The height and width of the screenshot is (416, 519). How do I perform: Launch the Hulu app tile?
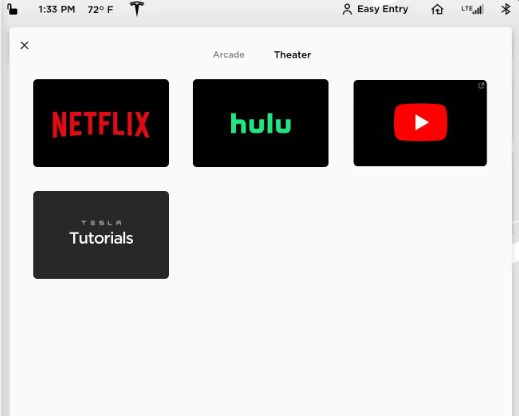[x=261, y=123]
